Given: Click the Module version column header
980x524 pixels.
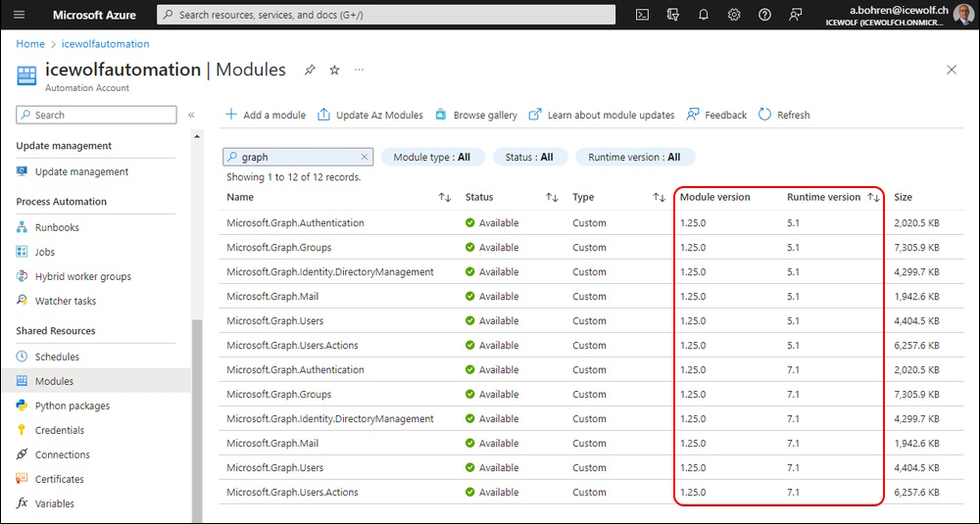Looking at the screenshot, I should click(x=715, y=198).
